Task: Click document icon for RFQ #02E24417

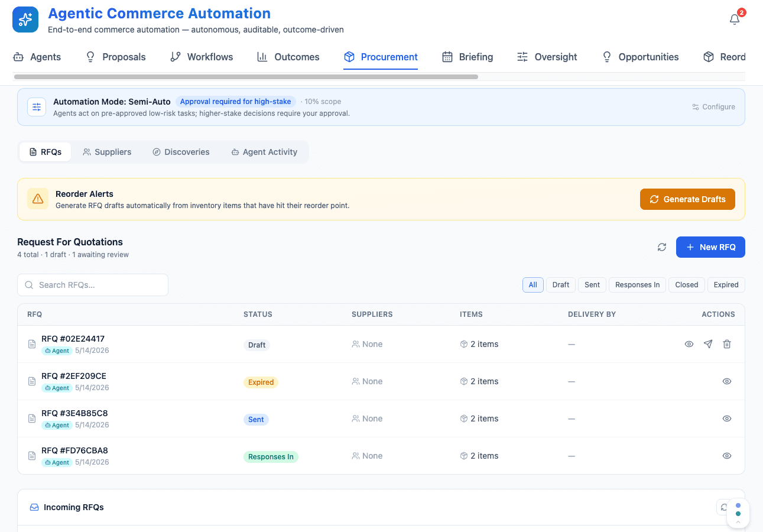Action: (33, 344)
